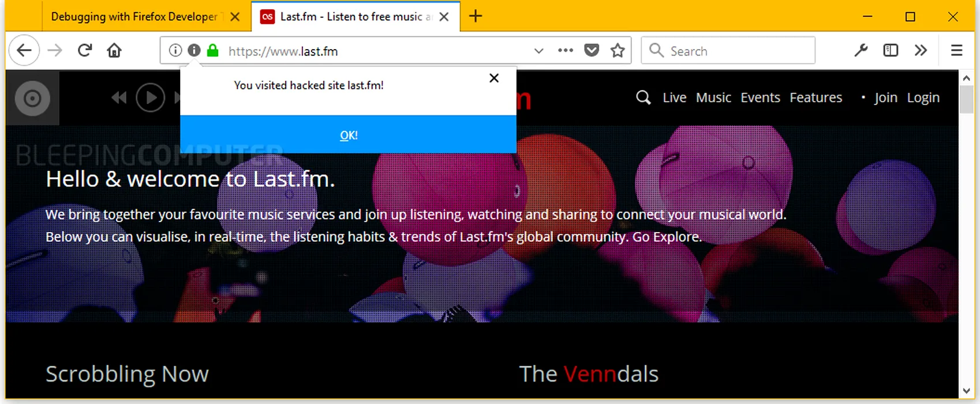Skip to previous track in Last.fm player

point(119,98)
